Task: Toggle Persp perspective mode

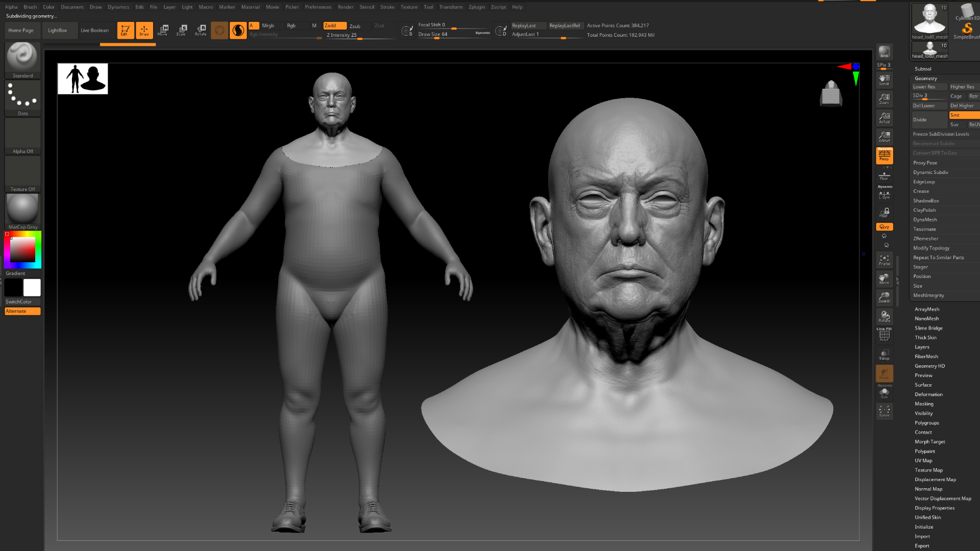Action: click(884, 156)
